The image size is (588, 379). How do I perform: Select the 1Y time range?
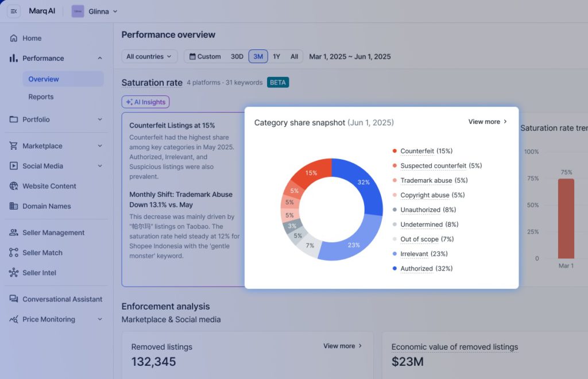pos(276,56)
